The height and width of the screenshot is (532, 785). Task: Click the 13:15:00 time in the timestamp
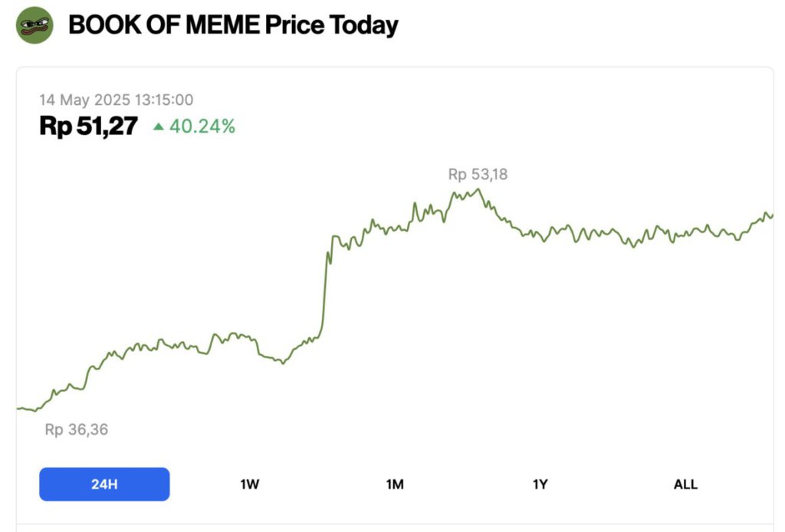point(163,100)
